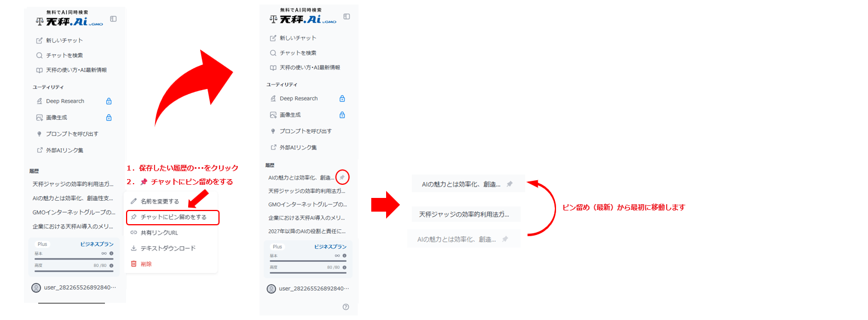
Task: Open history chat AIの魅力とは効率化、創造性支 in left sidebar
Action: (74, 199)
